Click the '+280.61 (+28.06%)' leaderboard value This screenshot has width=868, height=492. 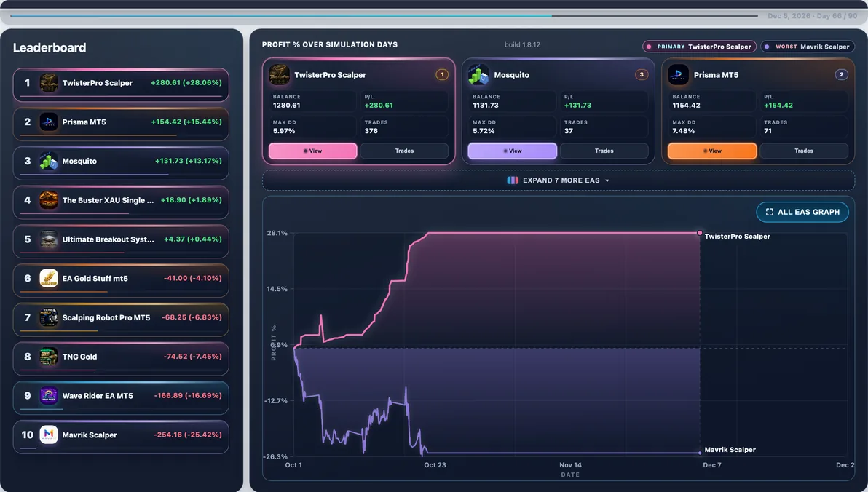point(186,82)
